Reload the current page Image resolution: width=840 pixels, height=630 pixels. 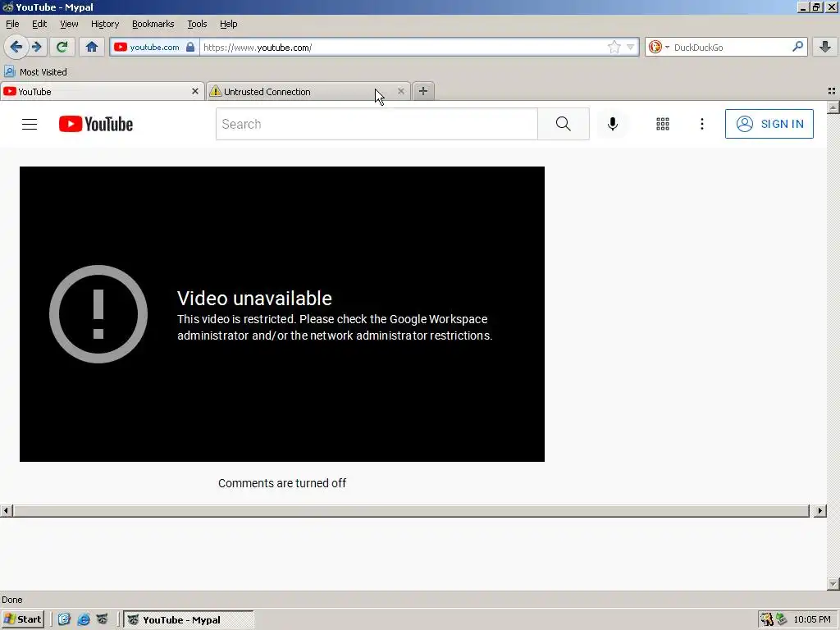coord(62,47)
